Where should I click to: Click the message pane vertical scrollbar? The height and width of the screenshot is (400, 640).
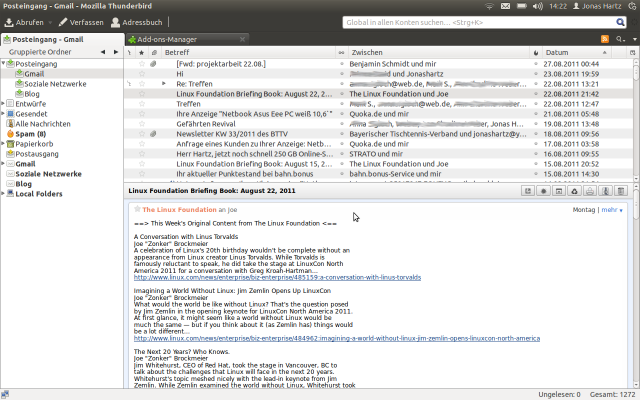click(x=636, y=286)
